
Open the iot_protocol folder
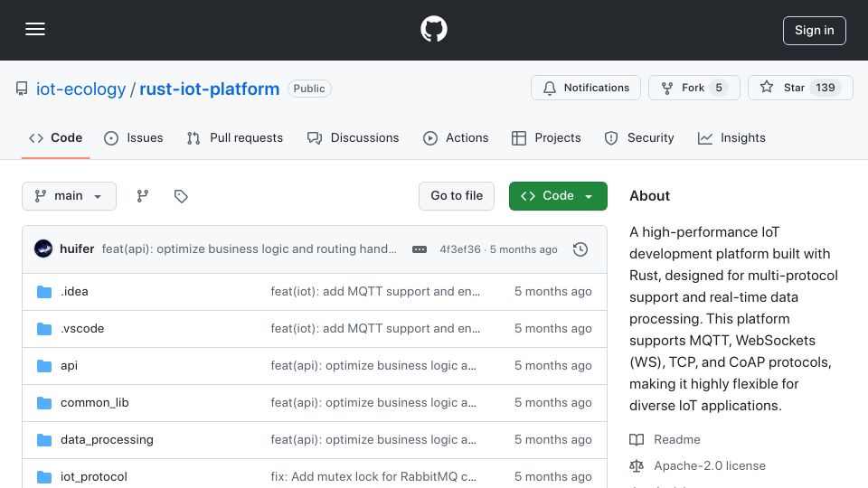pyautogui.click(x=93, y=477)
